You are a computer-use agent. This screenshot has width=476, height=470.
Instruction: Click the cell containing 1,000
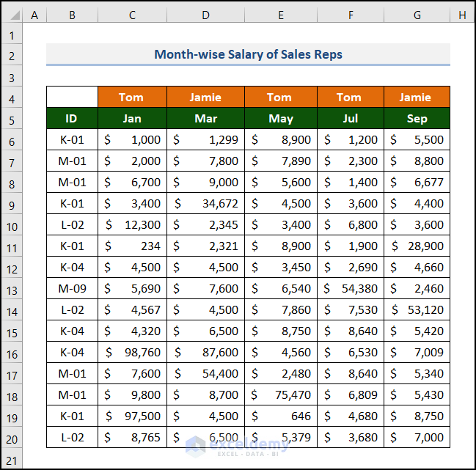tap(132, 139)
